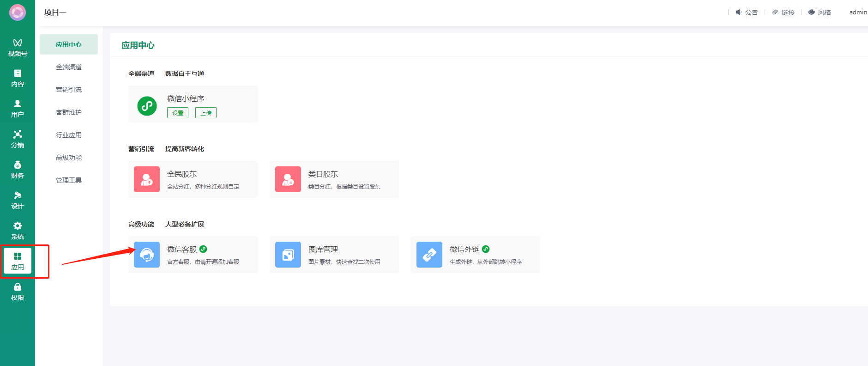868x366 pixels.
Task: Open the 系统 gear section
Action: click(x=18, y=231)
